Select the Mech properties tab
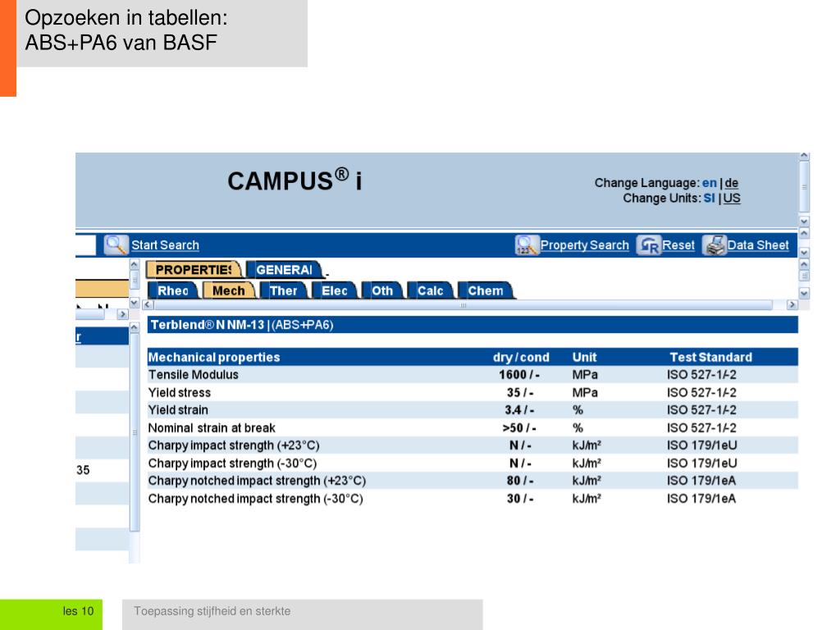 tap(229, 290)
